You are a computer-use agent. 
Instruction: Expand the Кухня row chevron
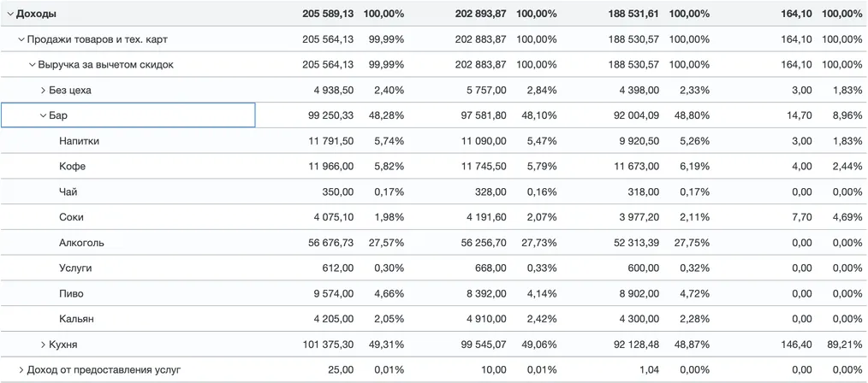click(x=44, y=345)
